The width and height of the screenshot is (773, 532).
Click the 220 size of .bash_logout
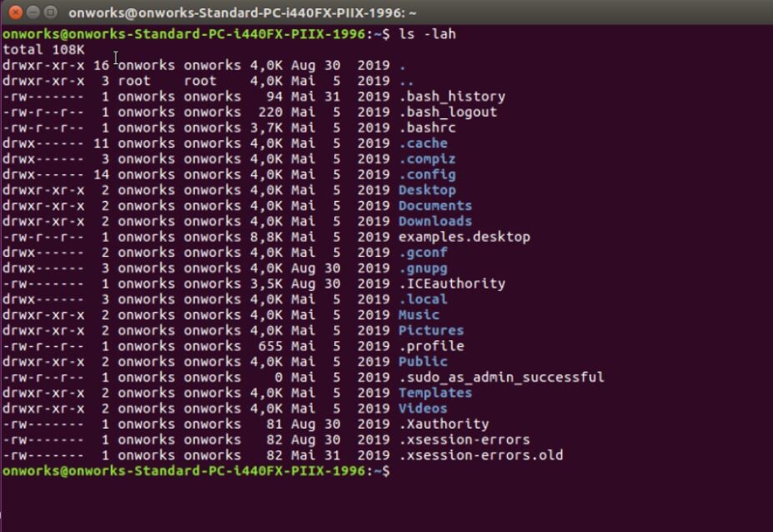[x=270, y=113]
